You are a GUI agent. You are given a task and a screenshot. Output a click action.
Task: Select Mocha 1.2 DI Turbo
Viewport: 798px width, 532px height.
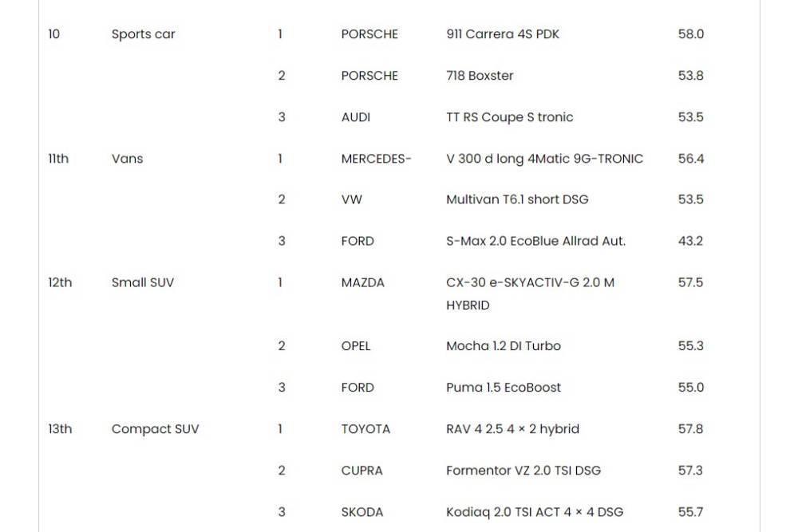pyautogui.click(x=504, y=346)
